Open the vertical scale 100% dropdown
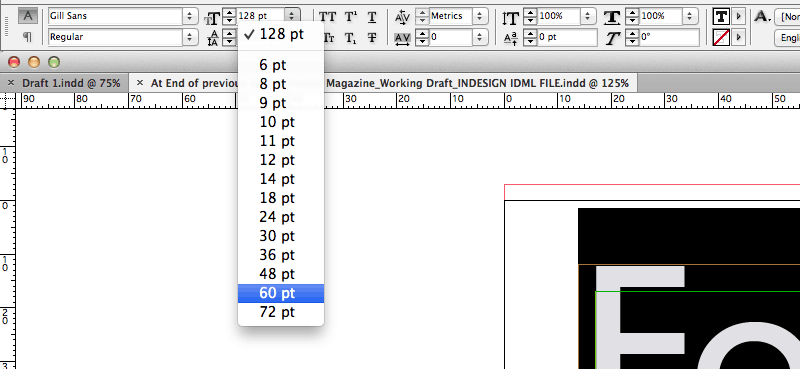This screenshot has width=800, height=369. (588, 16)
